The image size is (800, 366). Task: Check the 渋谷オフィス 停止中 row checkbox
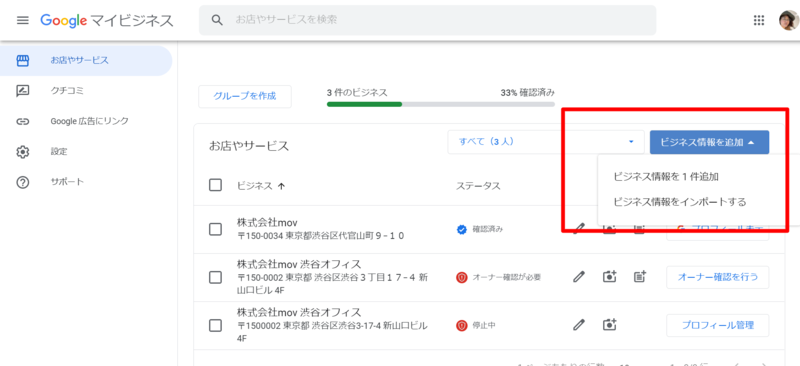pyautogui.click(x=215, y=325)
